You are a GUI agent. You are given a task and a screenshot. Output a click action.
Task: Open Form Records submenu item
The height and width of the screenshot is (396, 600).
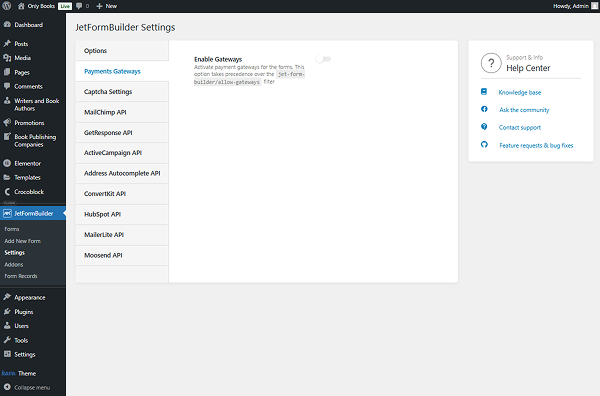21,276
